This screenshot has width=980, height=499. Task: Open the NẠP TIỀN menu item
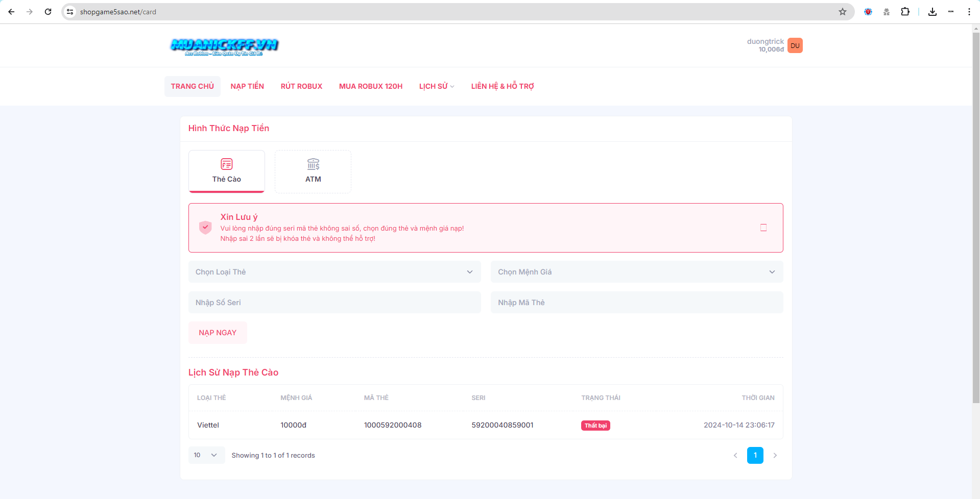click(247, 86)
